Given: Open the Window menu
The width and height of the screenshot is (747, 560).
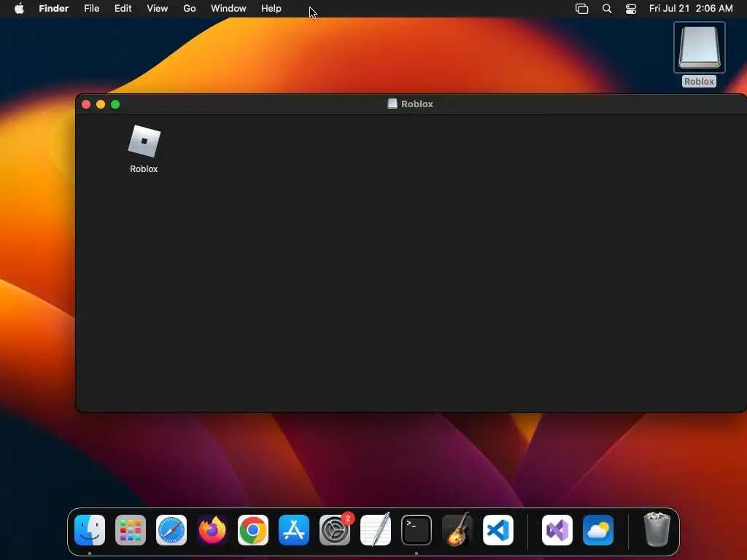Looking at the screenshot, I should click(228, 9).
